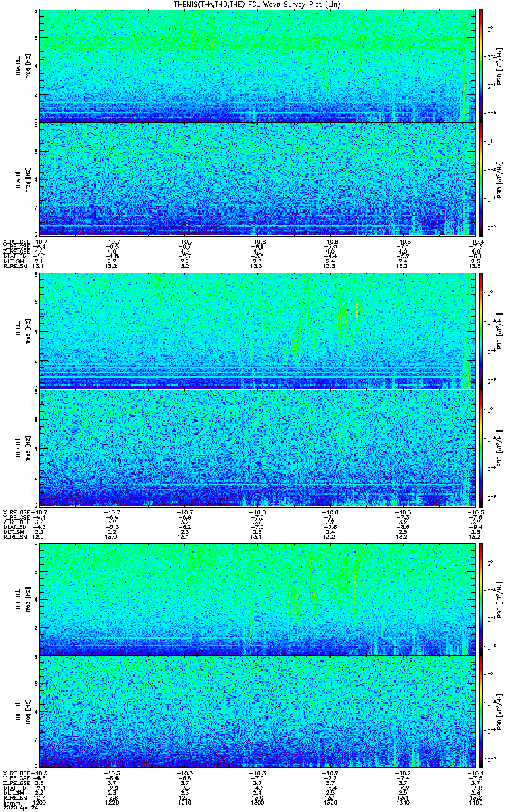508x812 pixels.
Task: Select the THE B-perpendicular spectrogram panel
Action: (257, 597)
